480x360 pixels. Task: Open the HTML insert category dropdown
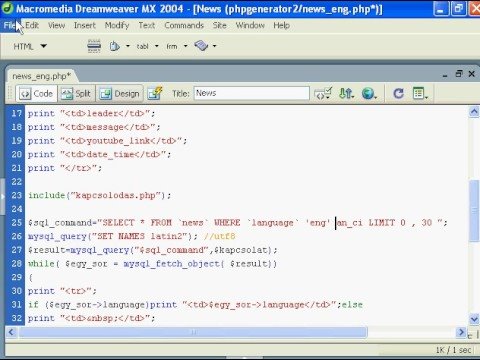[30, 46]
